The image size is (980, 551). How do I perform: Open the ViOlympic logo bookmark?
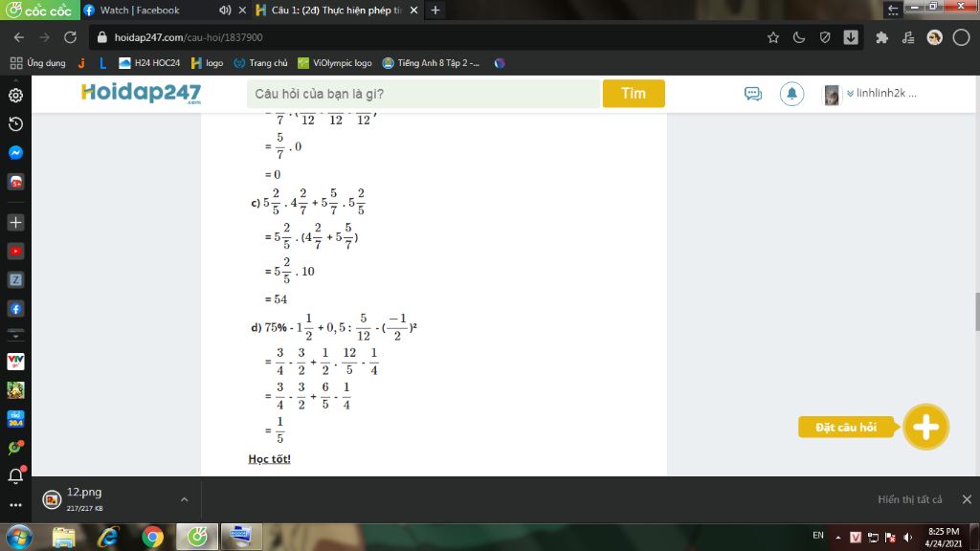point(334,63)
